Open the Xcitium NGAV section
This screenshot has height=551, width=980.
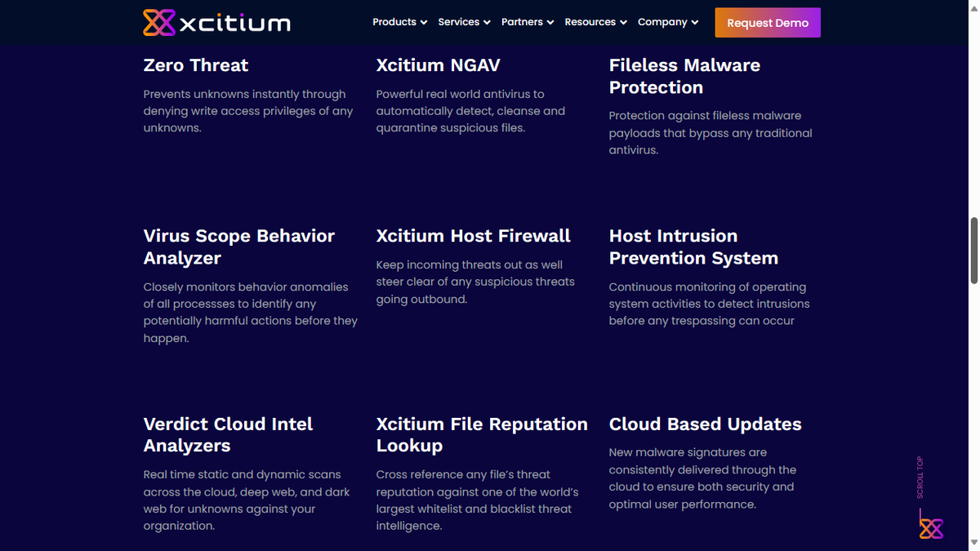439,65
